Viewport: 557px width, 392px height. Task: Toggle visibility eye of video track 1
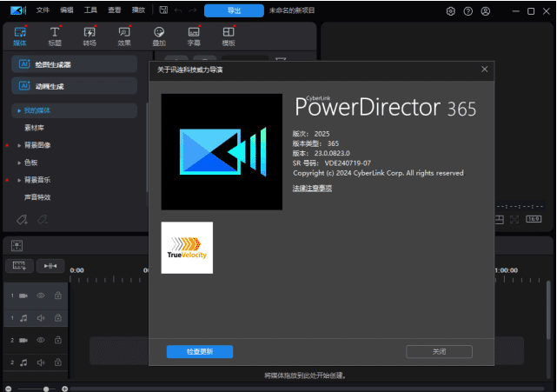(x=41, y=296)
